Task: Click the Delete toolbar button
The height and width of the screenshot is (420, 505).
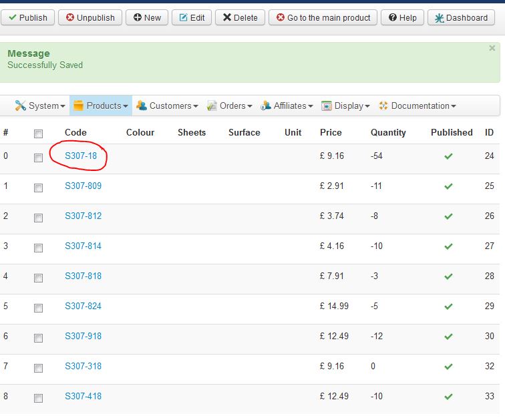Action: click(x=240, y=17)
